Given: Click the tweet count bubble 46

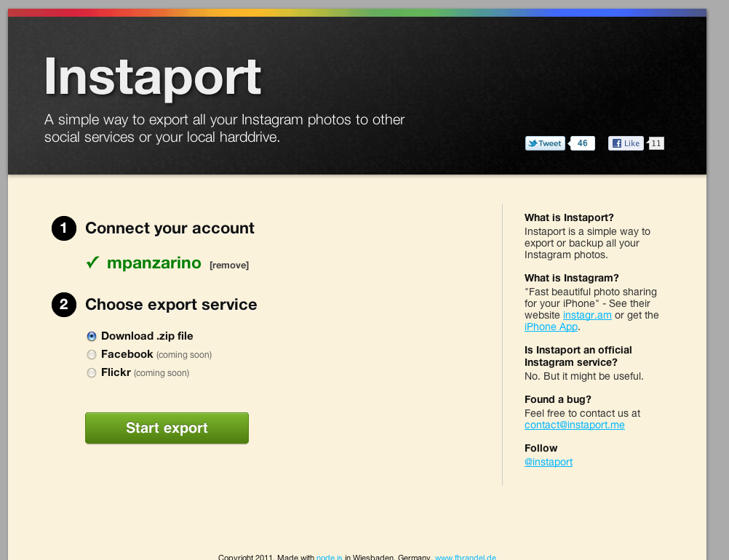Looking at the screenshot, I should 582,143.
